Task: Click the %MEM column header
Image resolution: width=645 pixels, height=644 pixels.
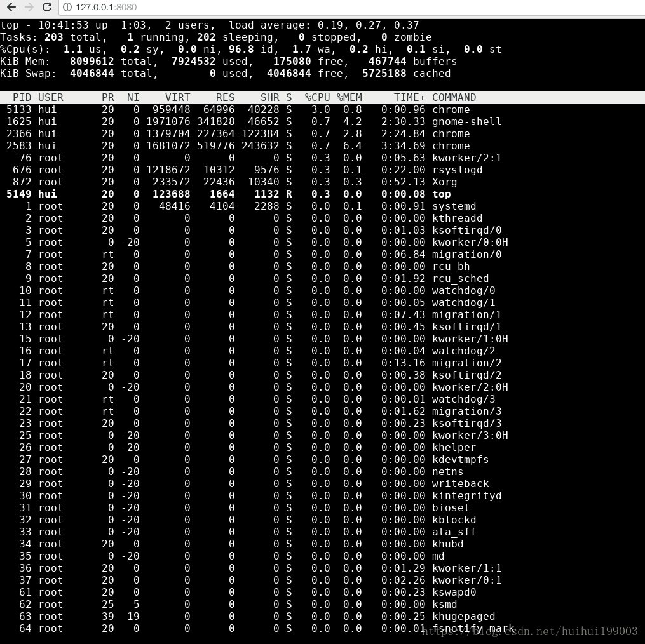Action: click(350, 97)
